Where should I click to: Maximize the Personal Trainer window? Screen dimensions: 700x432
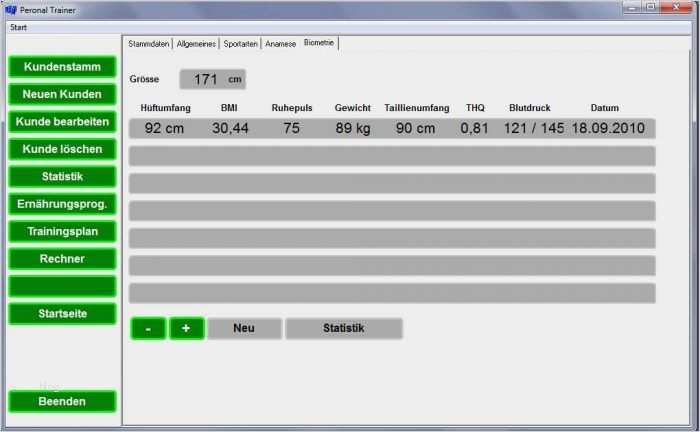(651, 7)
